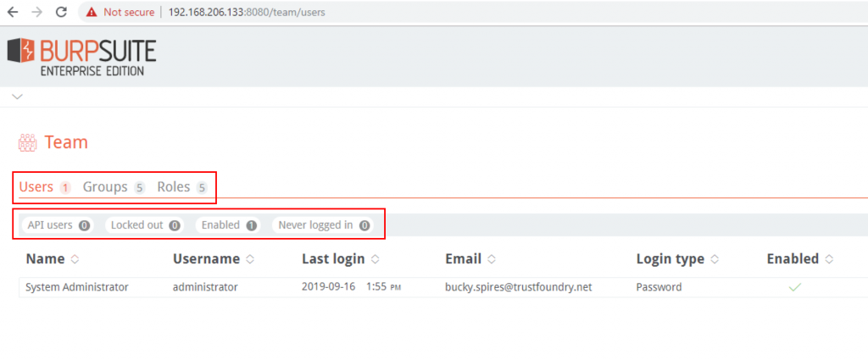Click the browser back arrow
Viewport: 868px width, 360px height.
tap(13, 13)
